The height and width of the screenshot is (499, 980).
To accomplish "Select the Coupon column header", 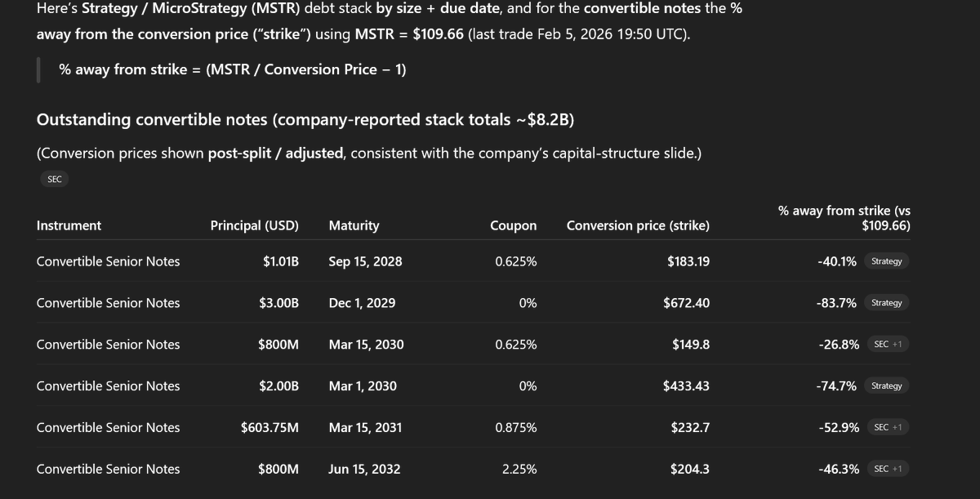I will tap(513, 225).
